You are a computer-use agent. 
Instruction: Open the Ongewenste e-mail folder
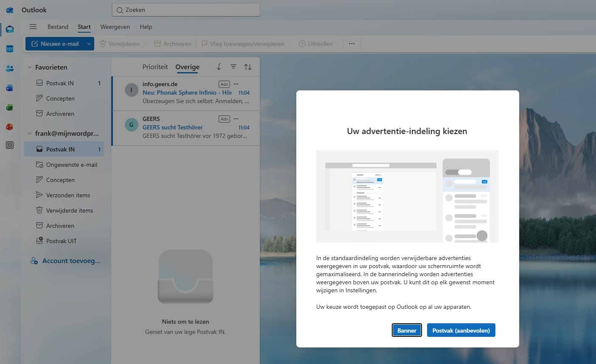(64, 165)
